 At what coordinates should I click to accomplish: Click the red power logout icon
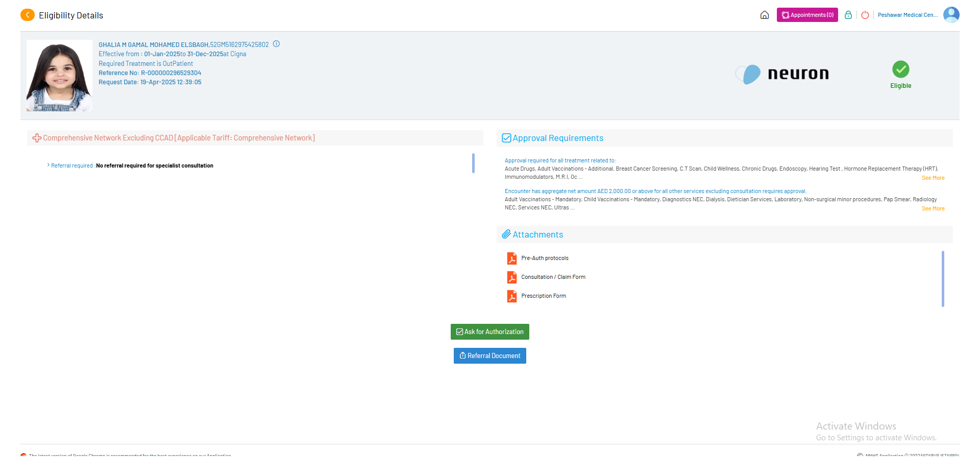click(x=865, y=15)
